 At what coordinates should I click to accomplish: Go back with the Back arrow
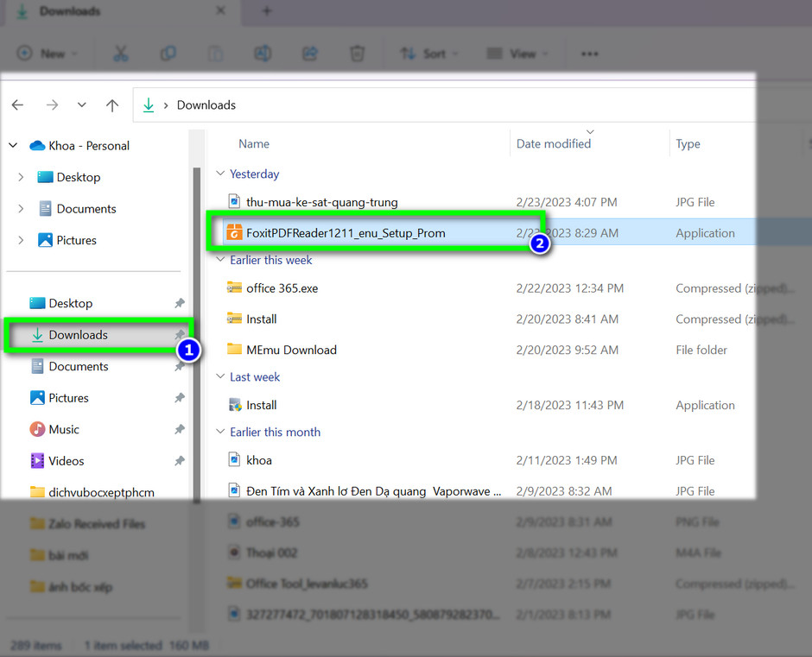tap(17, 105)
